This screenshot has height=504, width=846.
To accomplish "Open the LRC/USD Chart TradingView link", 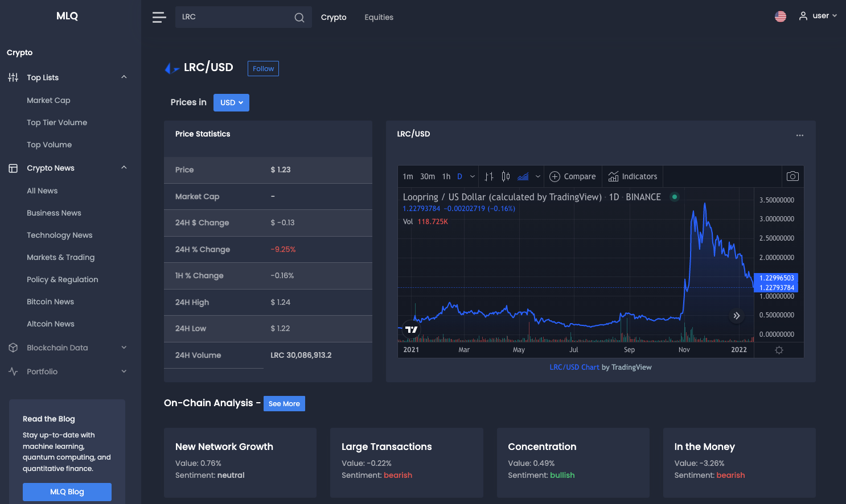I will tap(574, 367).
